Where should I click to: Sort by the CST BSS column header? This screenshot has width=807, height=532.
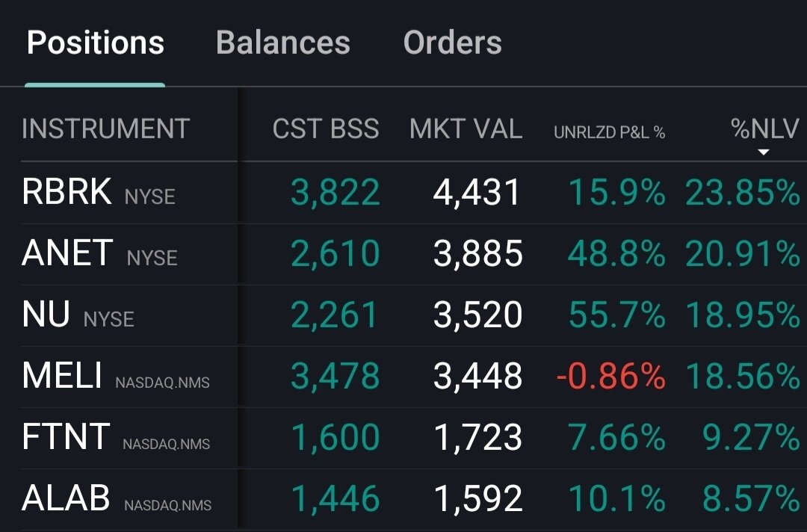[x=326, y=129]
